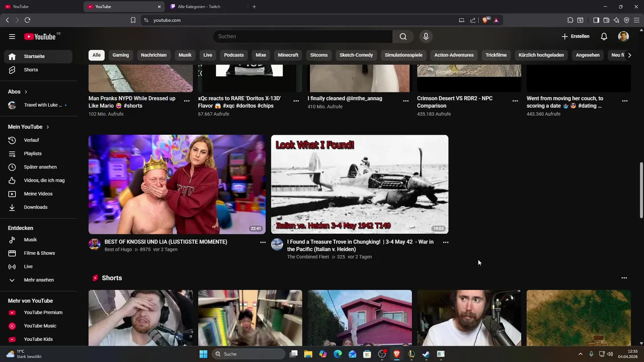
Task: Select the Minecraft filter chip
Action: 288,55
